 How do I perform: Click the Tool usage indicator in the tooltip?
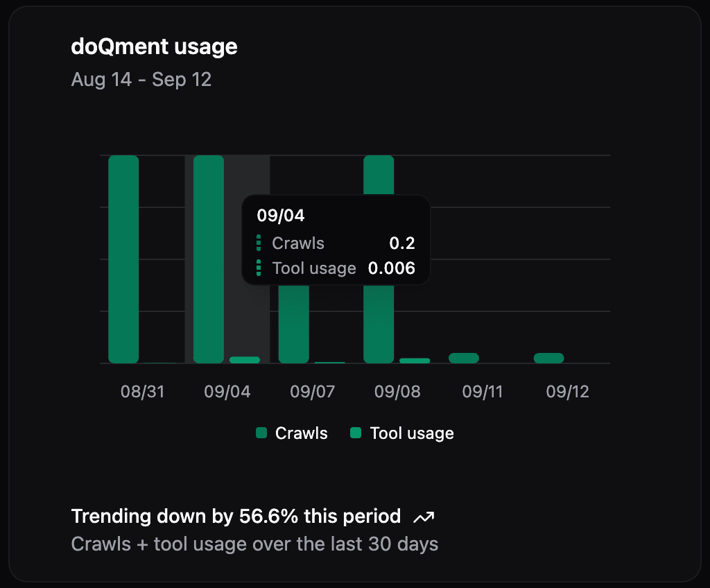pyautogui.click(x=259, y=268)
